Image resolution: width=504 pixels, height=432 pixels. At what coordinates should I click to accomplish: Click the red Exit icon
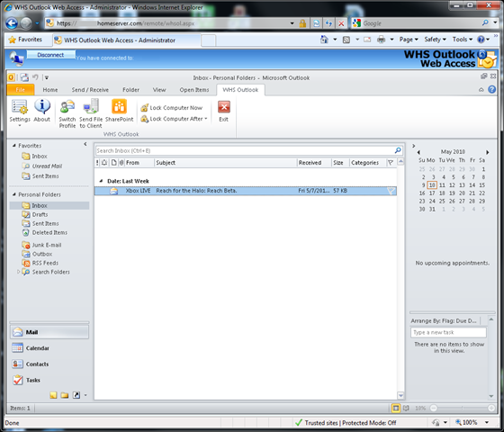(x=224, y=107)
